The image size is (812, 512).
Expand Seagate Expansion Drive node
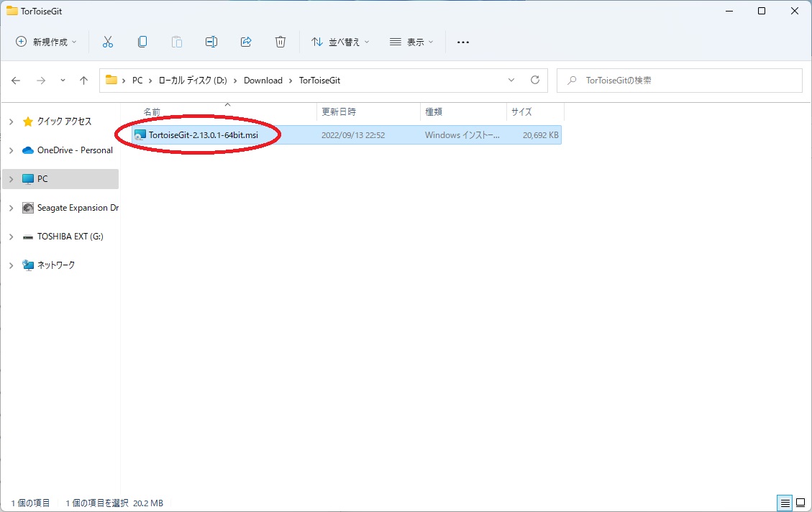click(12, 208)
